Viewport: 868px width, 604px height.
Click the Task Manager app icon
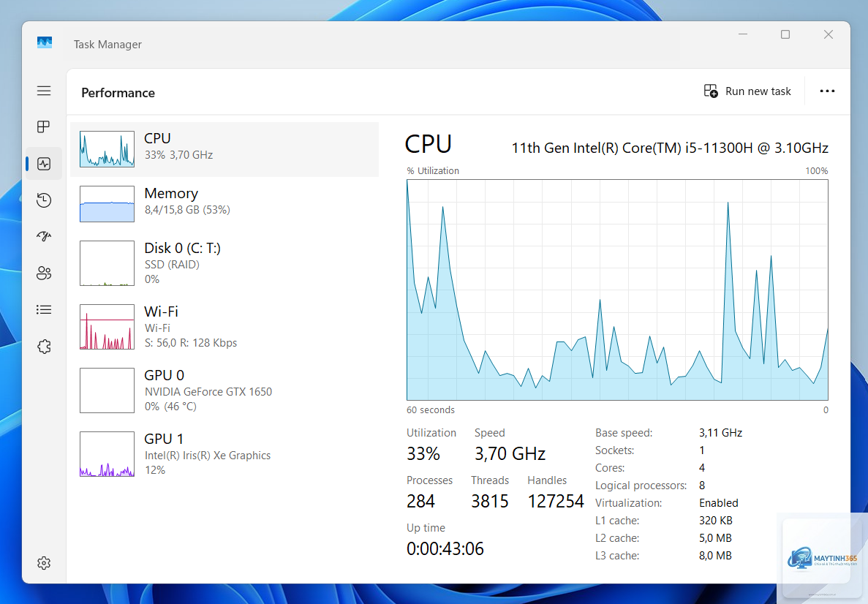[x=45, y=42]
